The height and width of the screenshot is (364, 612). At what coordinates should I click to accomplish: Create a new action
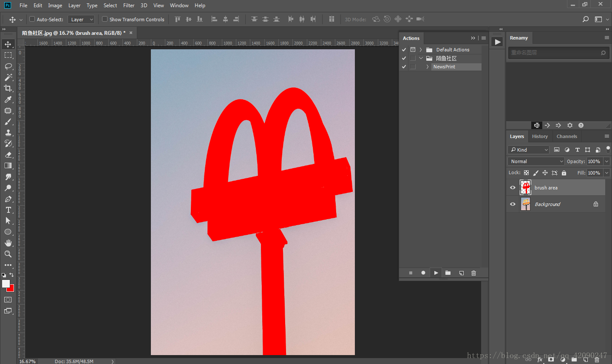pyautogui.click(x=461, y=273)
